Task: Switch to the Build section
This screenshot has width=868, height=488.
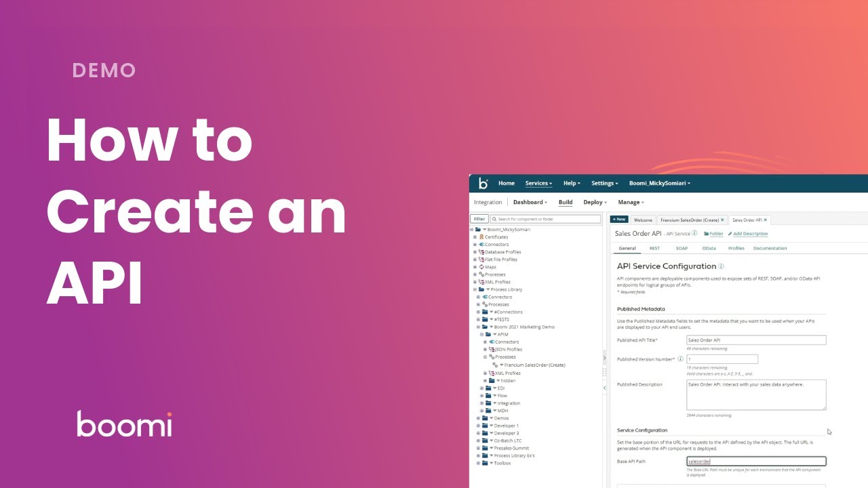Action: coord(566,202)
